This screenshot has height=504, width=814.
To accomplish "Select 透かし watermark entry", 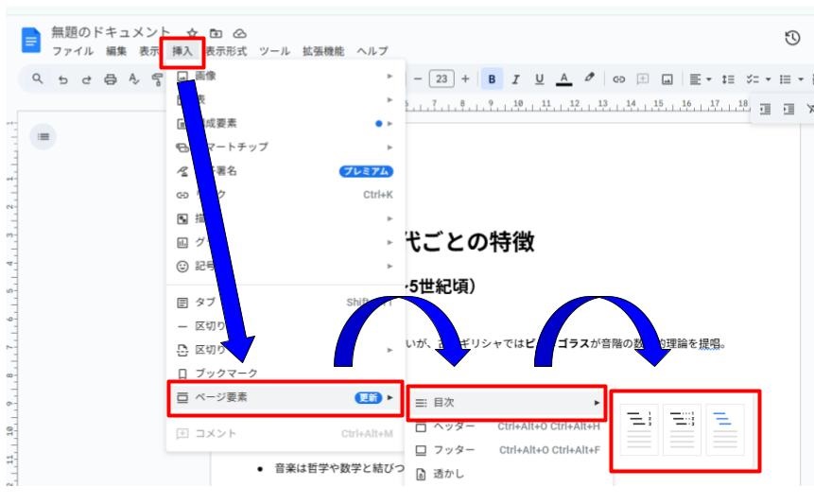I will (507, 474).
